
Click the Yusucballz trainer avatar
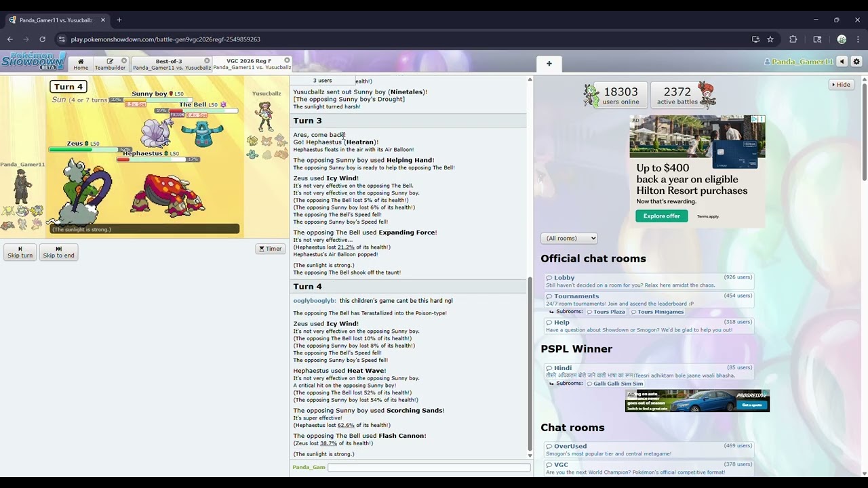coord(264,117)
